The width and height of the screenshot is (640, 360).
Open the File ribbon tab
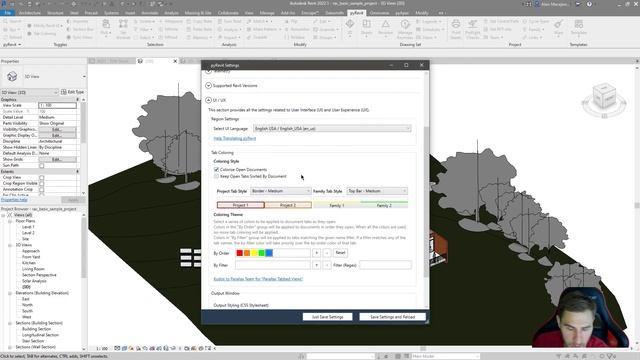8,13
